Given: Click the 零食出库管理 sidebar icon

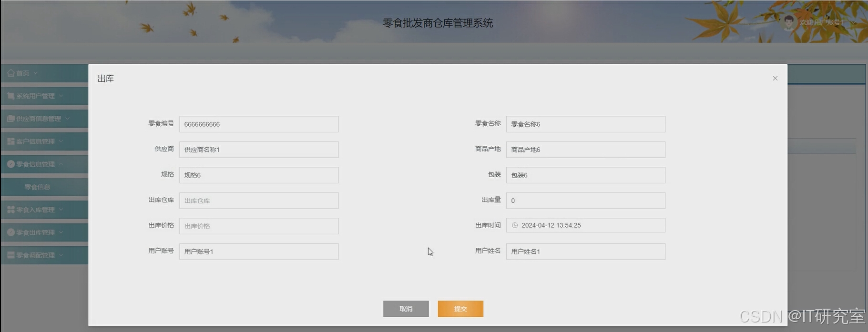Looking at the screenshot, I should click(11, 232).
